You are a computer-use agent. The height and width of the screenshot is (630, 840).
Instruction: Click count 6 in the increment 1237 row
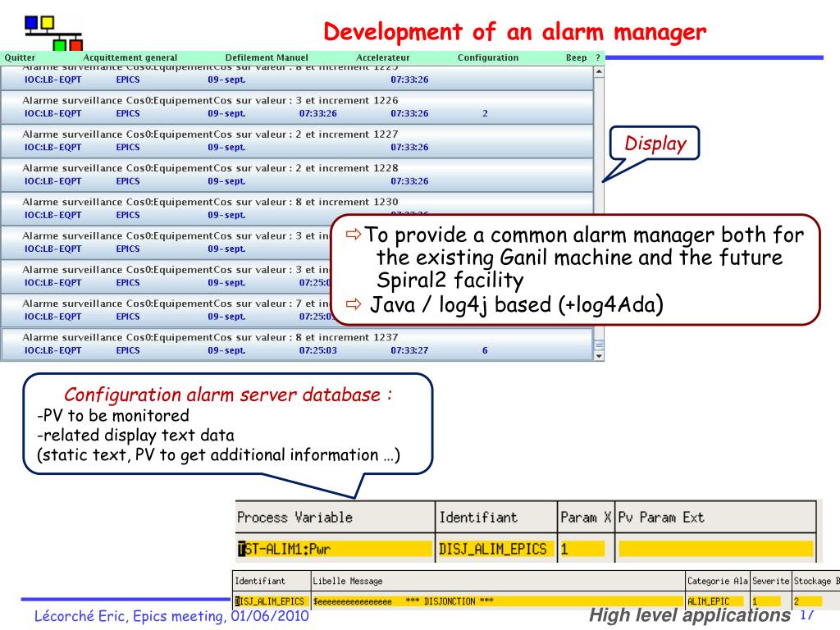485,351
